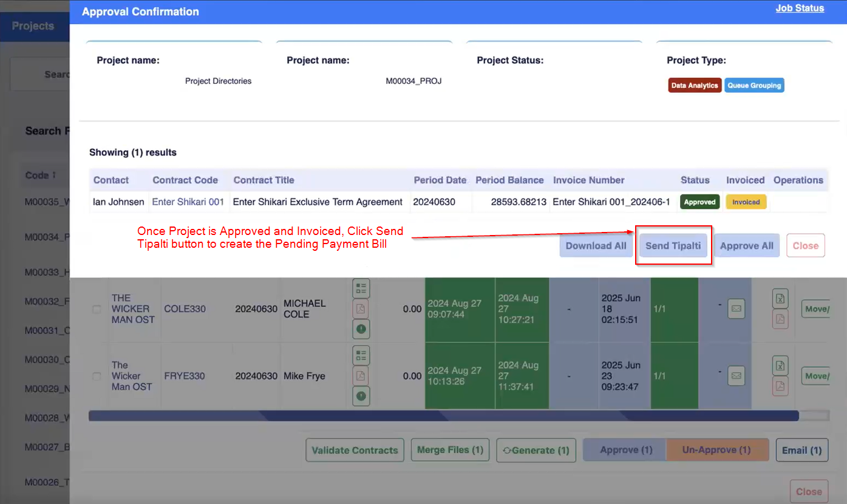Click the red PDF icon beside MICHAEL COLE
This screenshot has width=847, height=504.
(361, 308)
